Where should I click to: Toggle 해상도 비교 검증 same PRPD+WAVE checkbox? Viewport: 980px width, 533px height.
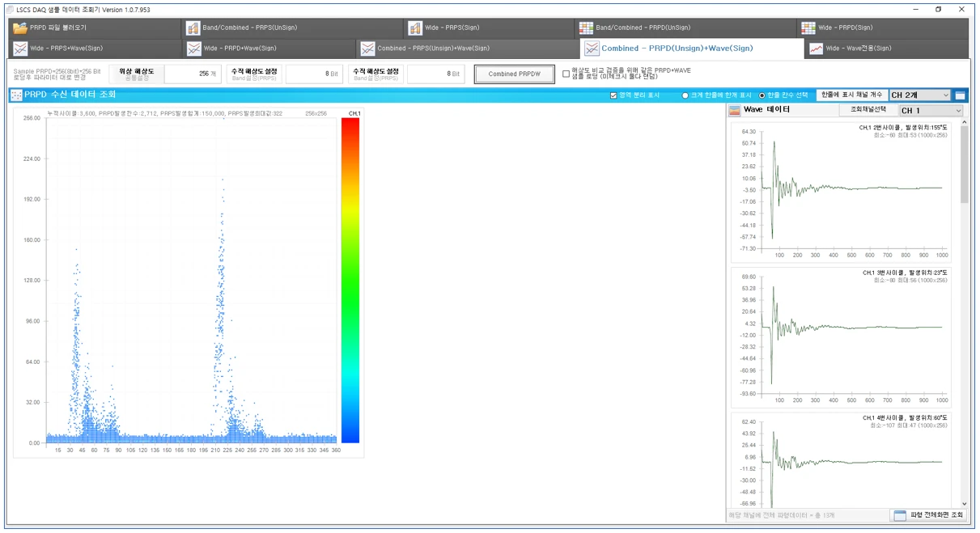coord(566,74)
